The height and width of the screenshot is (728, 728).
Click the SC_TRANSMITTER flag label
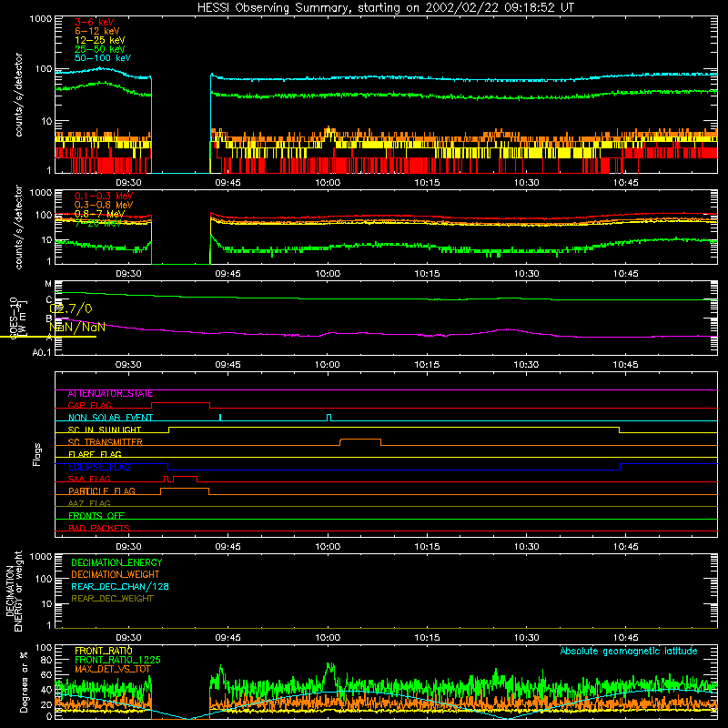[x=106, y=442]
